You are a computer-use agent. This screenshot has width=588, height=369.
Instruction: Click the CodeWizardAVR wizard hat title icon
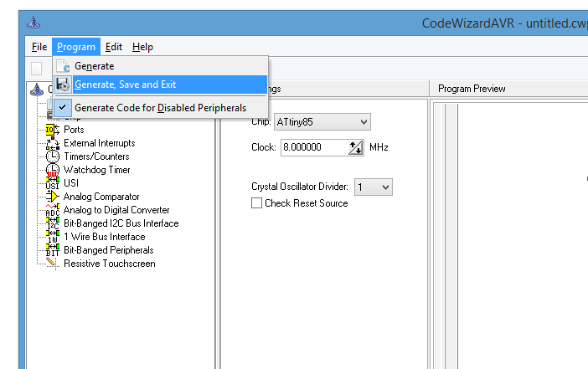pyautogui.click(x=34, y=23)
